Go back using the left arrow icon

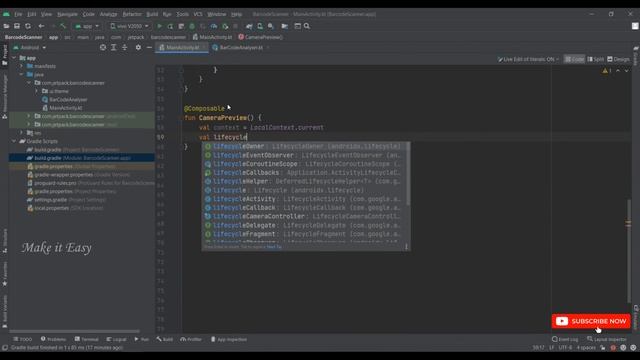41,26
